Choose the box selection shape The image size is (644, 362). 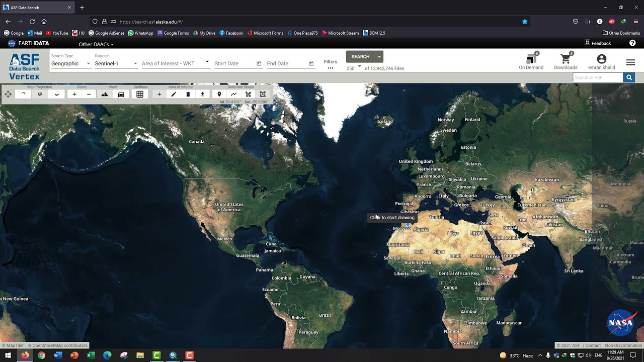coord(263,94)
